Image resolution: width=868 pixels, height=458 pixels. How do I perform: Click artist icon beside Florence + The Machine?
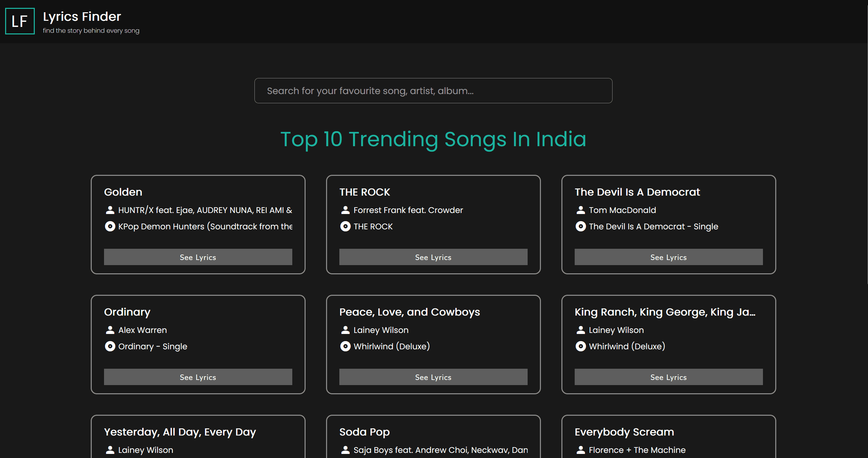[x=580, y=450]
